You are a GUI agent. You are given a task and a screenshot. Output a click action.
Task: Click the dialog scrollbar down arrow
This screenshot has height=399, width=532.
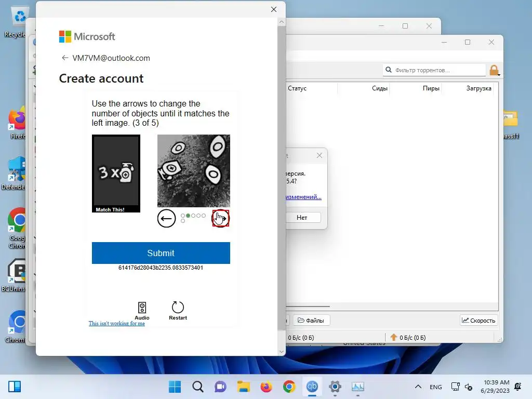[x=281, y=352]
